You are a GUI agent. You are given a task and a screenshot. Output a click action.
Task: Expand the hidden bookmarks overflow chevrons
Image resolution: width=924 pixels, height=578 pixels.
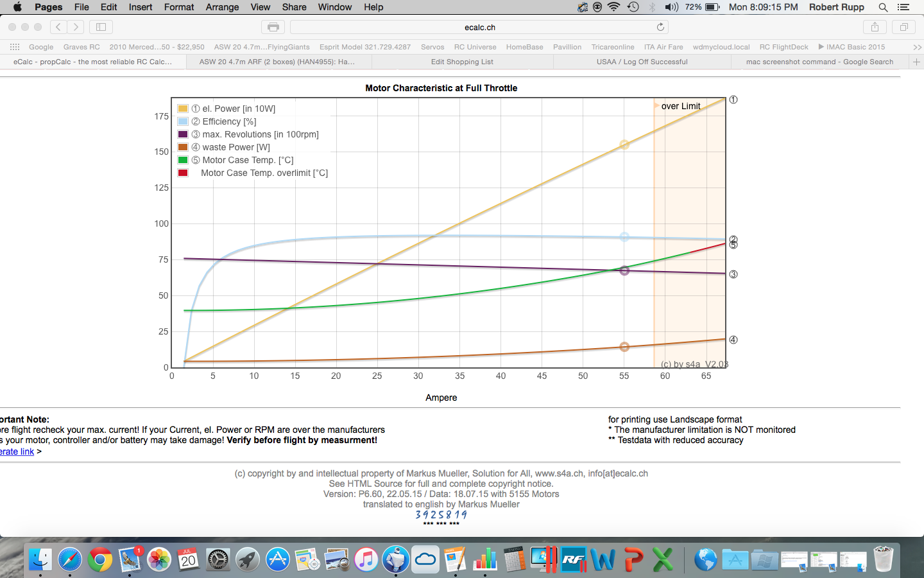click(917, 47)
